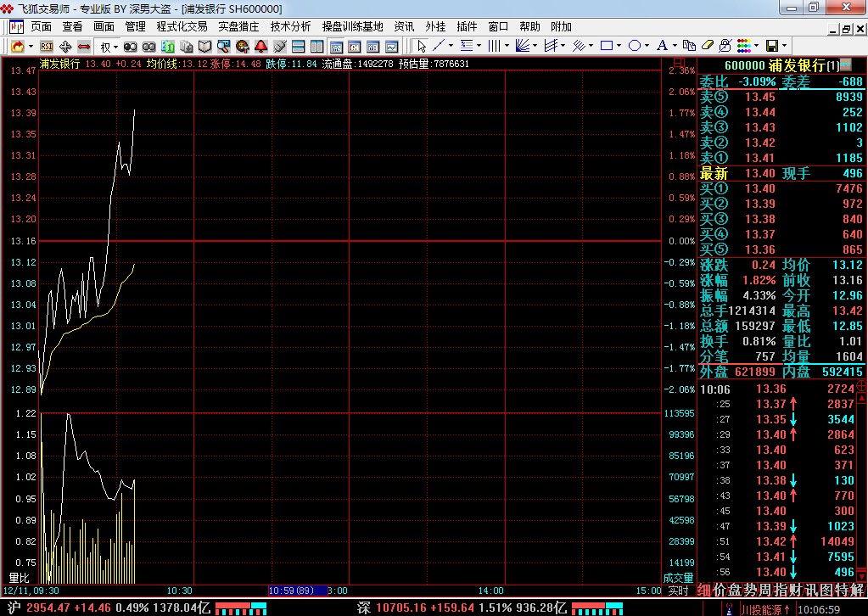Viewport: 868px width, 616px height.
Task: Open the 帮助 menu
Action: (529, 26)
